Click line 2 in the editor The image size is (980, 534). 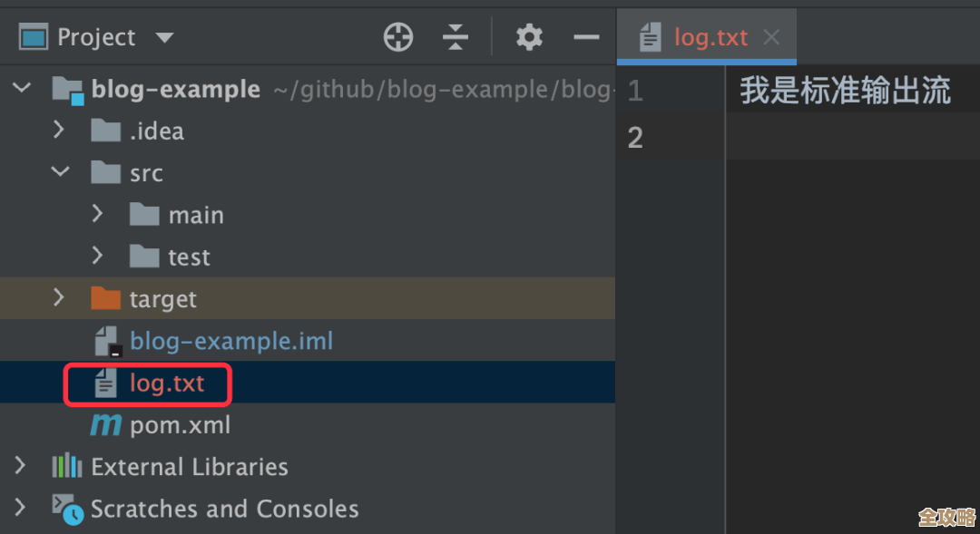(817, 138)
